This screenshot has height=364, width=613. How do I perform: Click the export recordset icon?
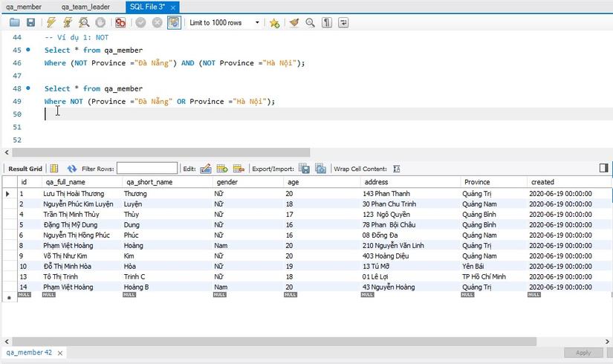pos(304,169)
